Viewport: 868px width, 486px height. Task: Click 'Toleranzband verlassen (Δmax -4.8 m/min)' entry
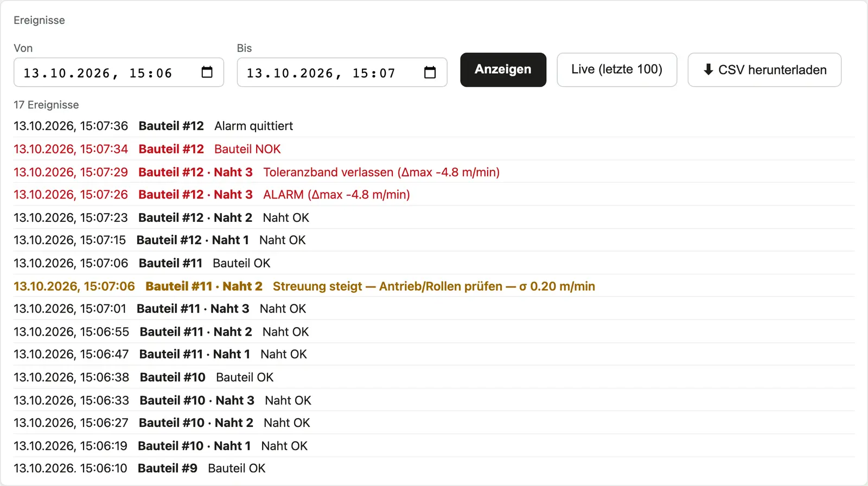(x=381, y=172)
